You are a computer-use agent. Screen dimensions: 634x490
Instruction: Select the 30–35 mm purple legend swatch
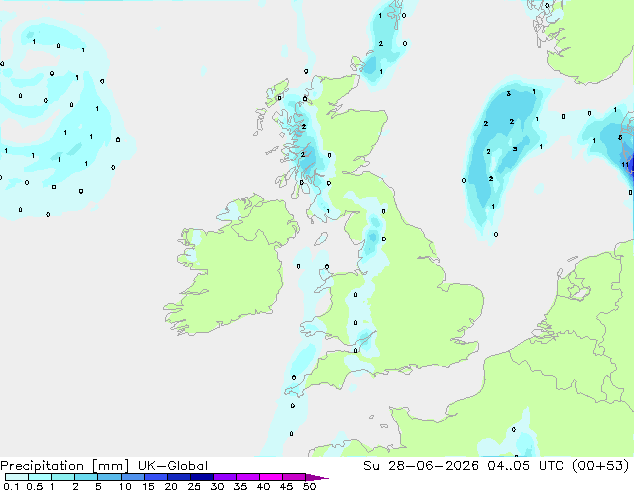click(x=225, y=477)
